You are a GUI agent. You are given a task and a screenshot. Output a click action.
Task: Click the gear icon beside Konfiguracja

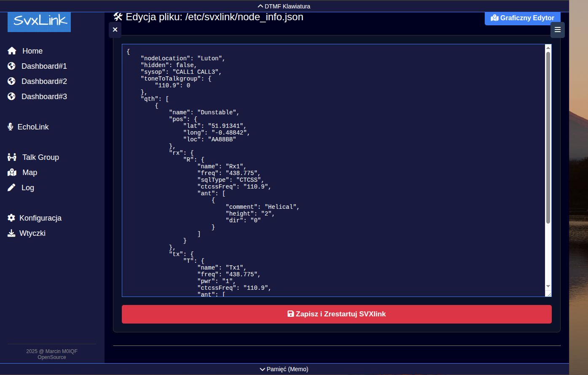point(11,218)
